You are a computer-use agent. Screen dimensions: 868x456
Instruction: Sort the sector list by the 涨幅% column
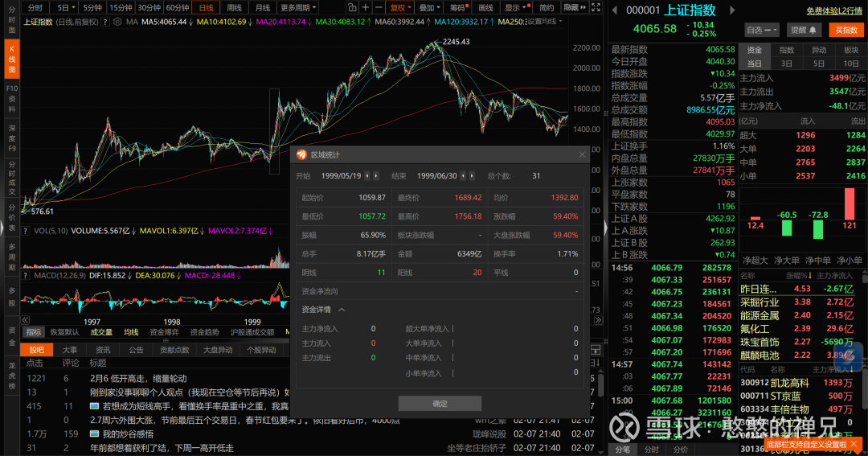[799, 275]
